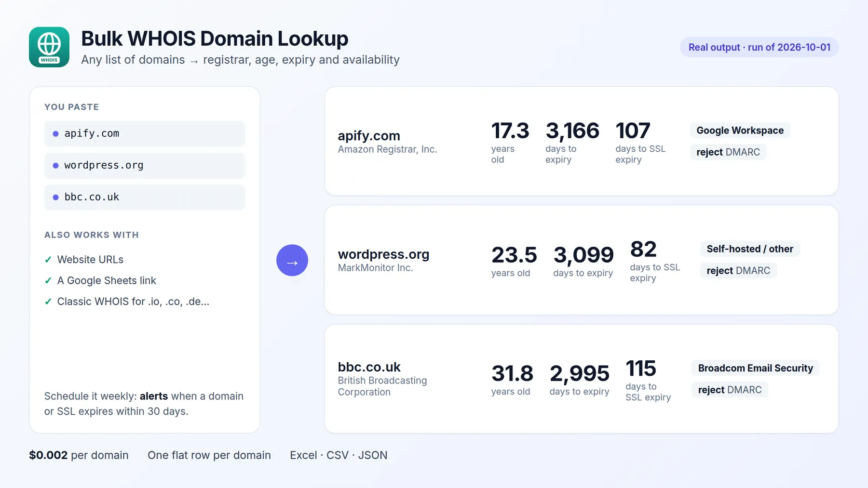The height and width of the screenshot is (488, 868).
Task: Click the Google Workspace tag
Action: 740,131
